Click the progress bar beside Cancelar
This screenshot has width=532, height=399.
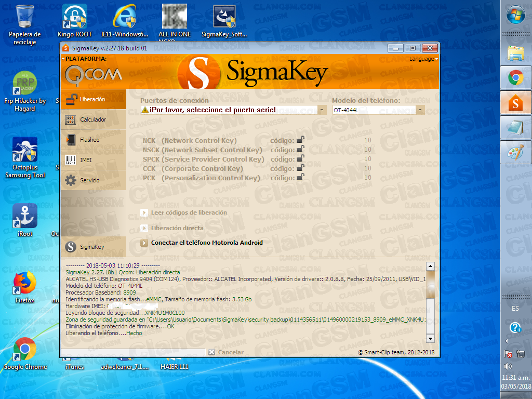(134, 352)
